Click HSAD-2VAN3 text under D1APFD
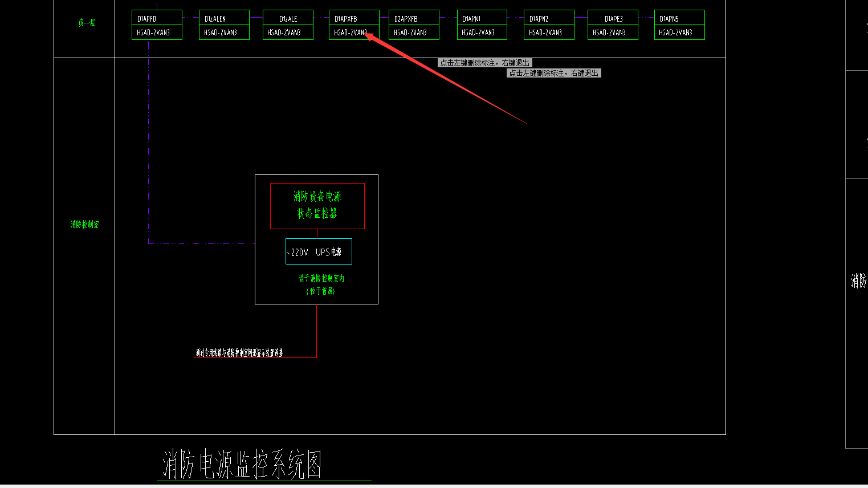 (153, 32)
